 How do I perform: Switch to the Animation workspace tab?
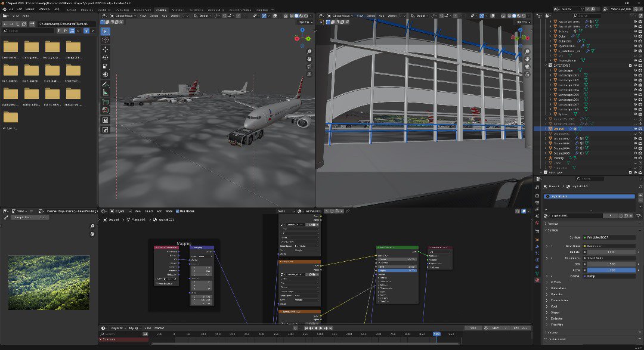(x=178, y=10)
